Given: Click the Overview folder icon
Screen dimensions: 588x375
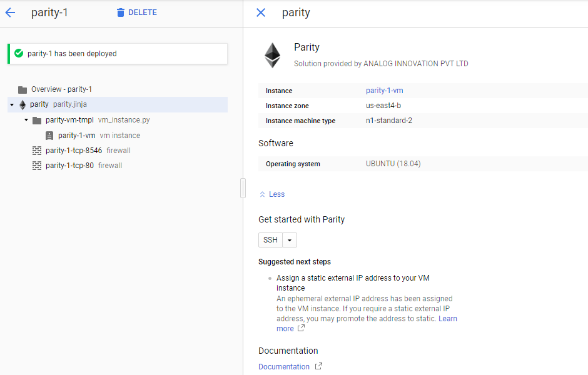Looking at the screenshot, I should coord(23,89).
